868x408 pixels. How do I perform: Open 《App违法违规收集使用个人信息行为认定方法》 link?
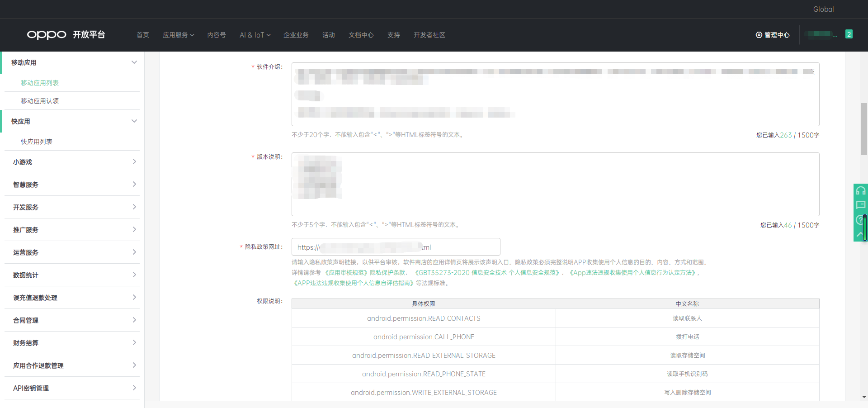tap(632, 273)
